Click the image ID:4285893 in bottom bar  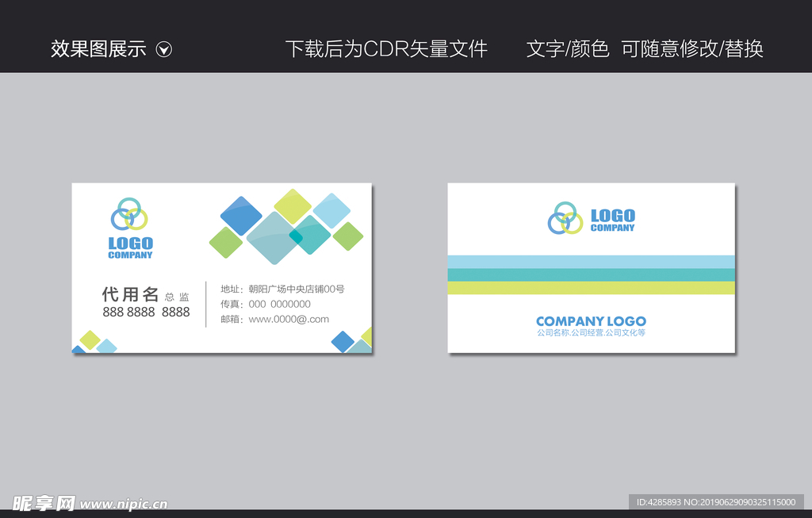(x=657, y=503)
